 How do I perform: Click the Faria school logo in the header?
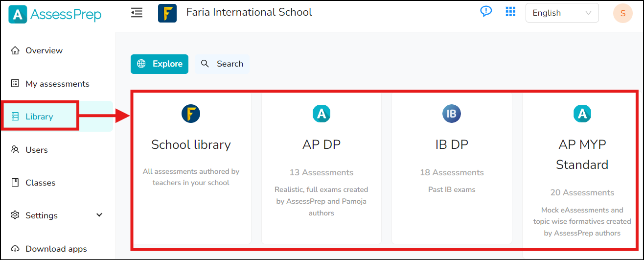tap(167, 13)
